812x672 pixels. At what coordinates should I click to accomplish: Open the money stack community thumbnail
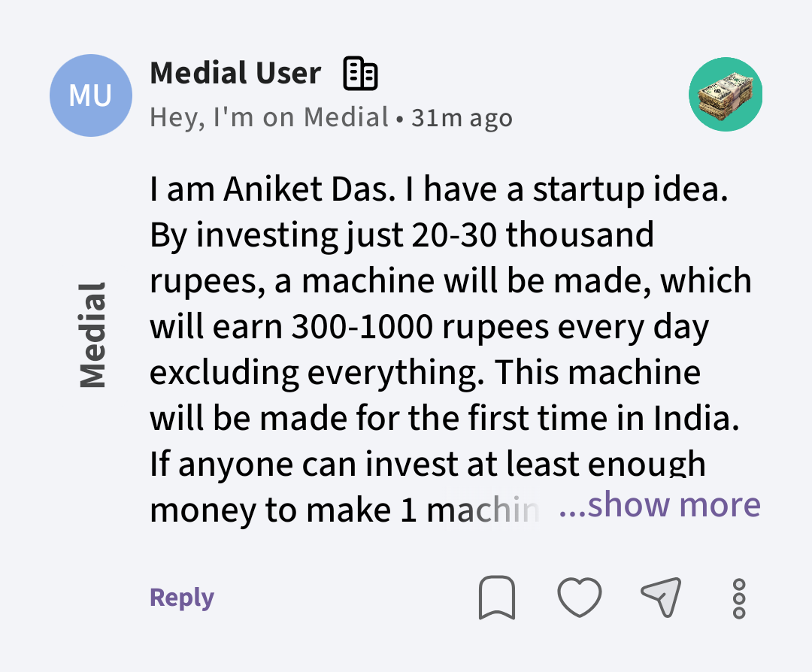click(x=726, y=95)
